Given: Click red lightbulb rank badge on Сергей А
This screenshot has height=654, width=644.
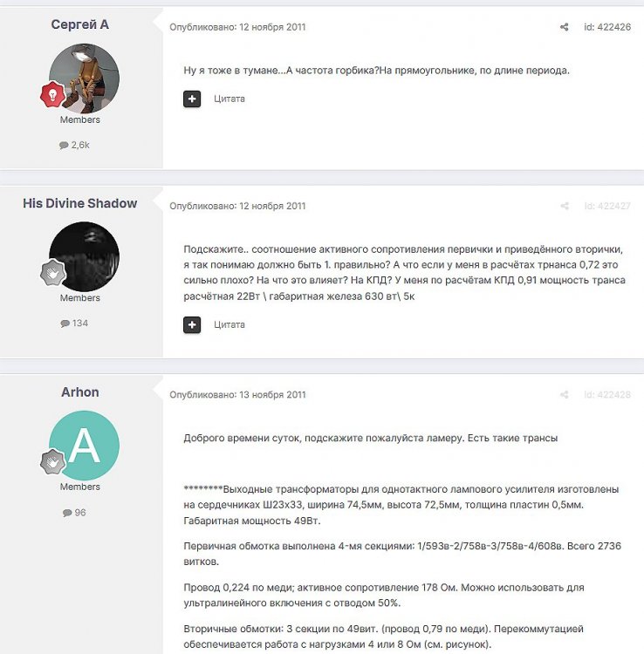Looking at the screenshot, I should point(52,95).
